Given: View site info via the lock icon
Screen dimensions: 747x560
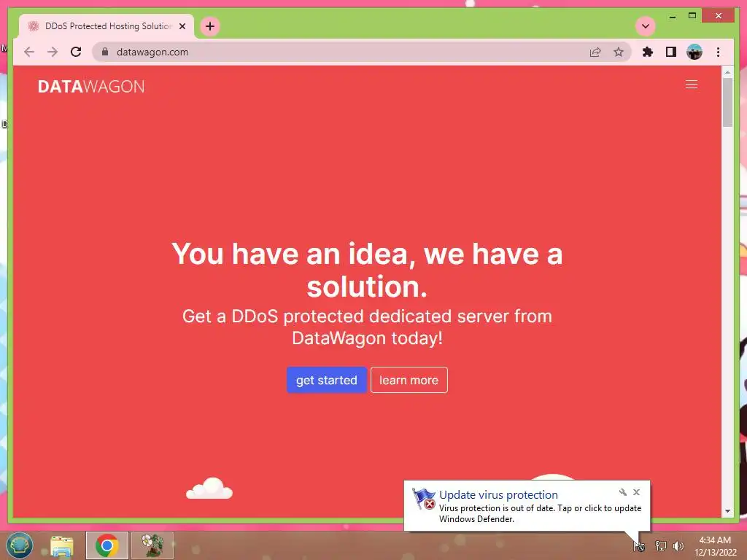Looking at the screenshot, I should [105, 52].
